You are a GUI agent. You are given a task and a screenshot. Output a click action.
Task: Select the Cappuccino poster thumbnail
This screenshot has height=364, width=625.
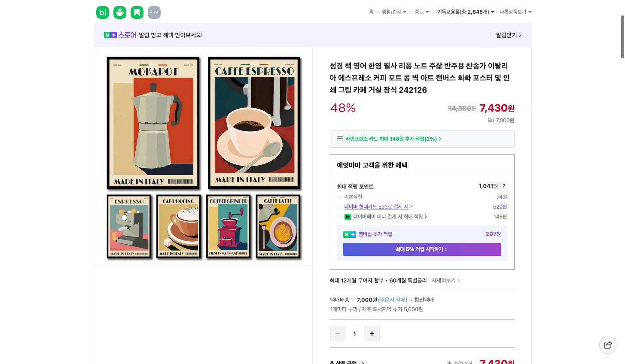[179, 227]
